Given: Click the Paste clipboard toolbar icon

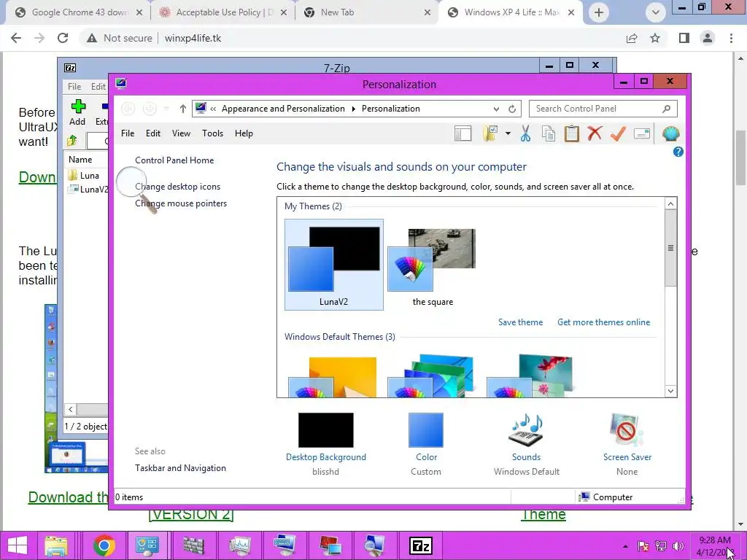Looking at the screenshot, I should click(x=572, y=134).
